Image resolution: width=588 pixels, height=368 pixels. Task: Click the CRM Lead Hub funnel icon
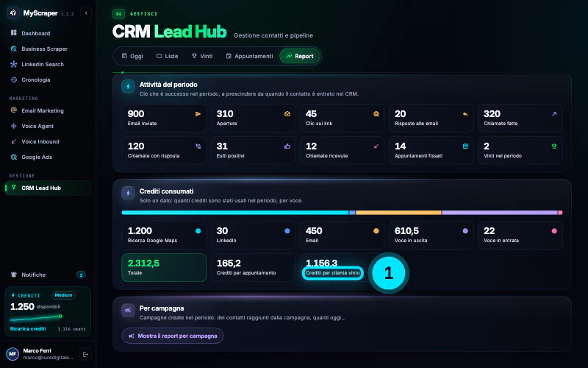[14, 188]
